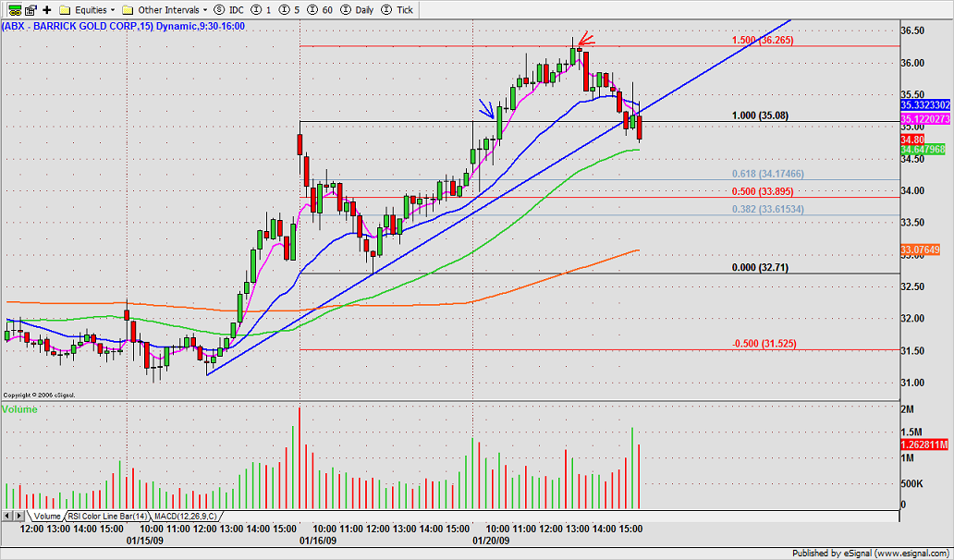This screenshot has height=560, width=954.
Task: Click the ABX Barrick Gold chart title
Action: coord(124,26)
